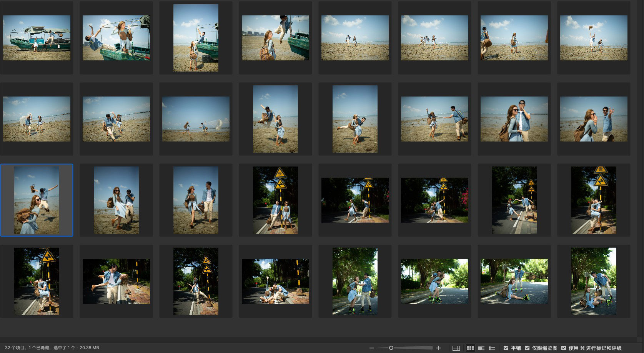
Task: Toggle the 仅限缩览图 checkbox
Action: [x=527, y=348]
